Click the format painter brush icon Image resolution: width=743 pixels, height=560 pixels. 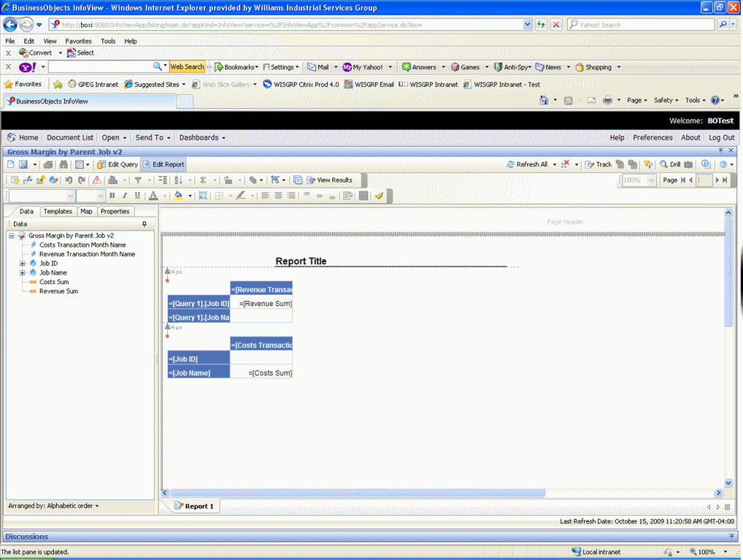click(x=379, y=196)
